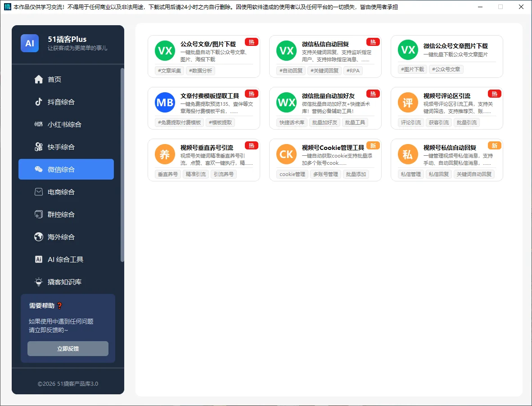Screen dimensions: 532x406
Task: Click the #RPA tag
Action: coord(353,71)
